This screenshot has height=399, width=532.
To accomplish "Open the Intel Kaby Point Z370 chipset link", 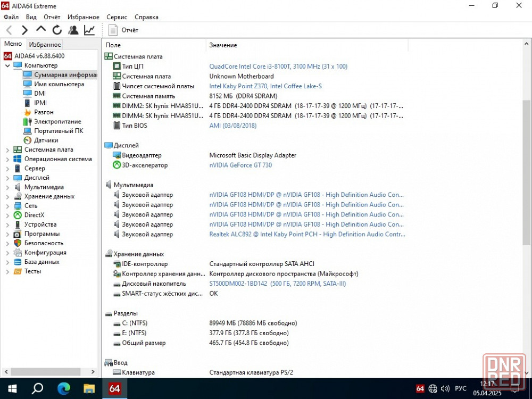I will 265,86.
